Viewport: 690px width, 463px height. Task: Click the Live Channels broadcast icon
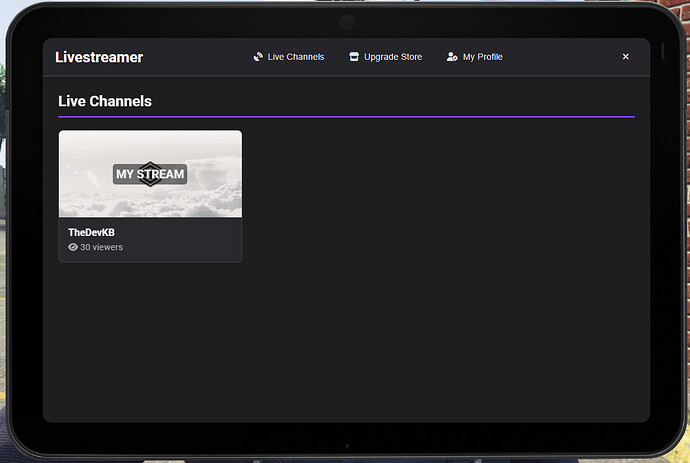pos(258,57)
